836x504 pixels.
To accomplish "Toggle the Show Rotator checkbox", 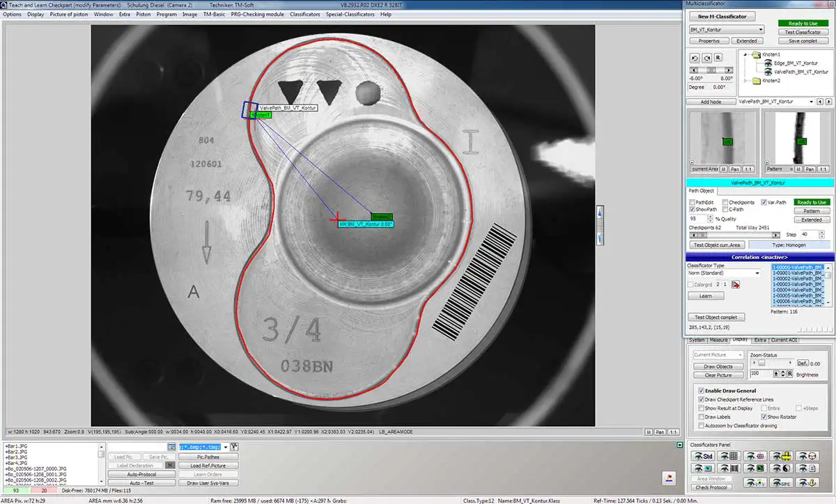I will tap(764, 417).
